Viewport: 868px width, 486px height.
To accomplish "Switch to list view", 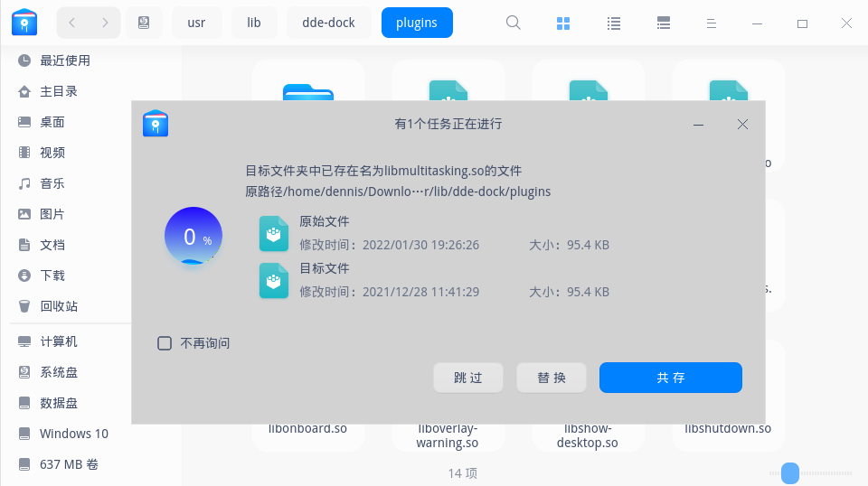I will (613, 23).
